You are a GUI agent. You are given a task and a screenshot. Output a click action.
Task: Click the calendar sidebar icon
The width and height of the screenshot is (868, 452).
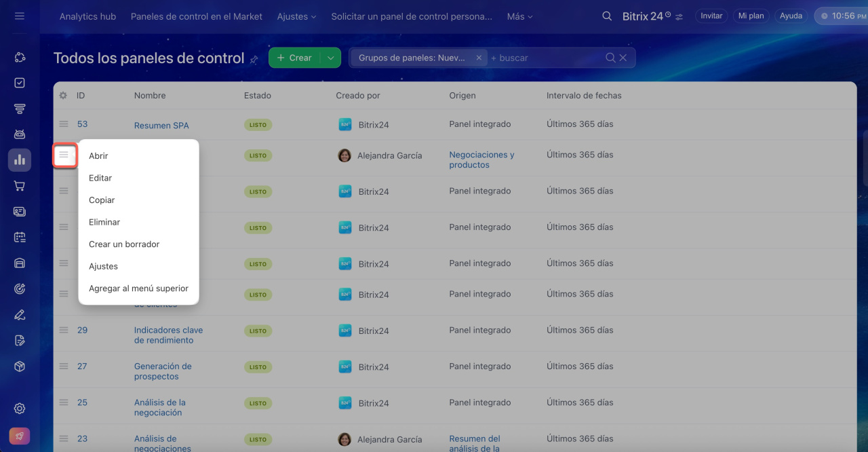(20, 237)
